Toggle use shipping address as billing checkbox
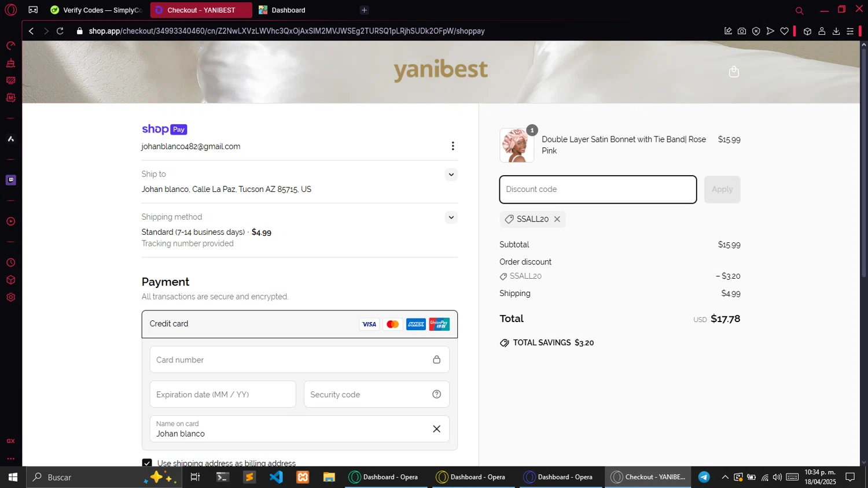Viewport: 868px width, 488px height. tap(147, 463)
